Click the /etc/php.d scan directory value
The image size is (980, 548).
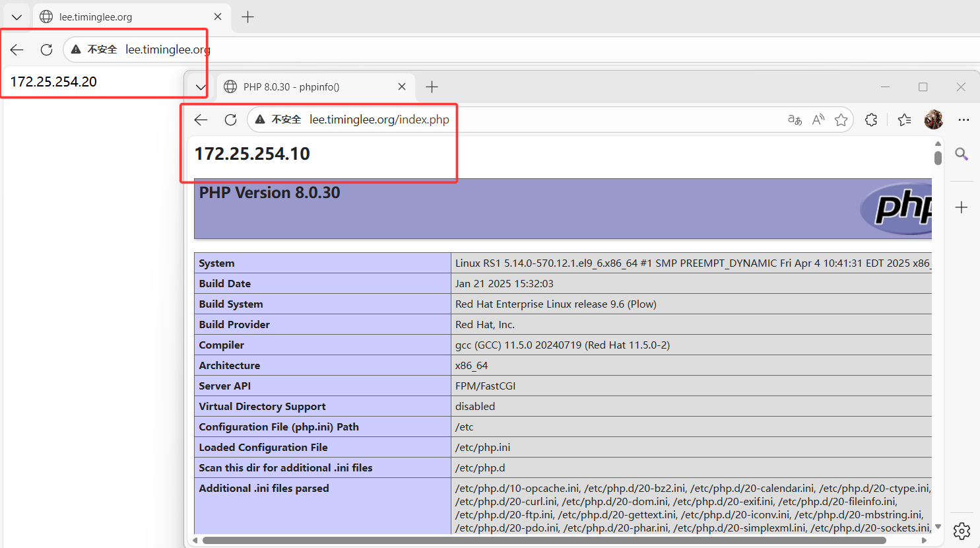(x=480, y=467)
